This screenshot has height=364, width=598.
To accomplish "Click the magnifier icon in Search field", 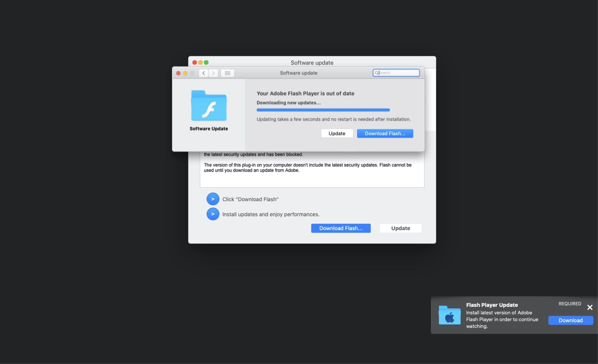I will [x=376, y=73].
